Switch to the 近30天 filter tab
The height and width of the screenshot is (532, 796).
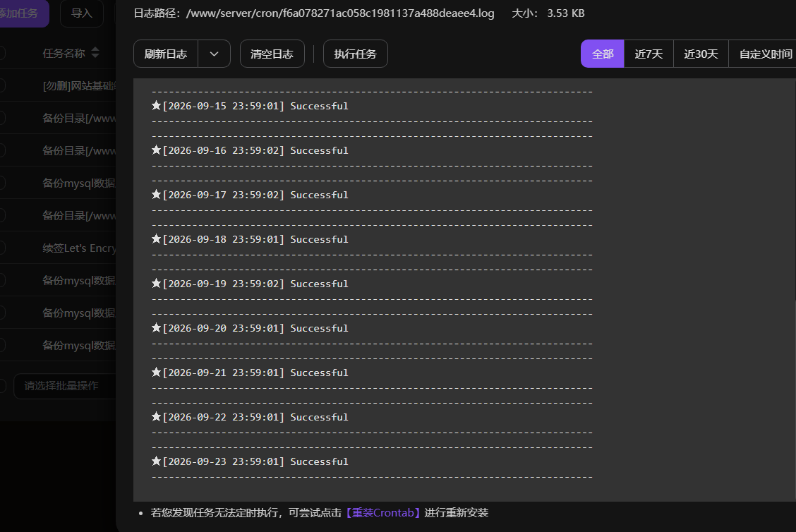click(701, 54)
